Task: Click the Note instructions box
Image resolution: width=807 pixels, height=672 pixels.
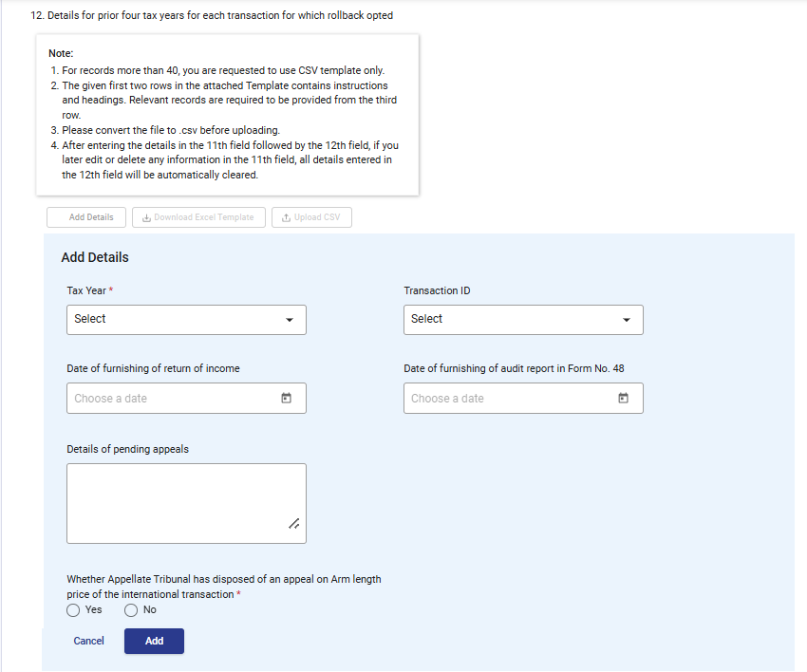Action: pos(228,114)
